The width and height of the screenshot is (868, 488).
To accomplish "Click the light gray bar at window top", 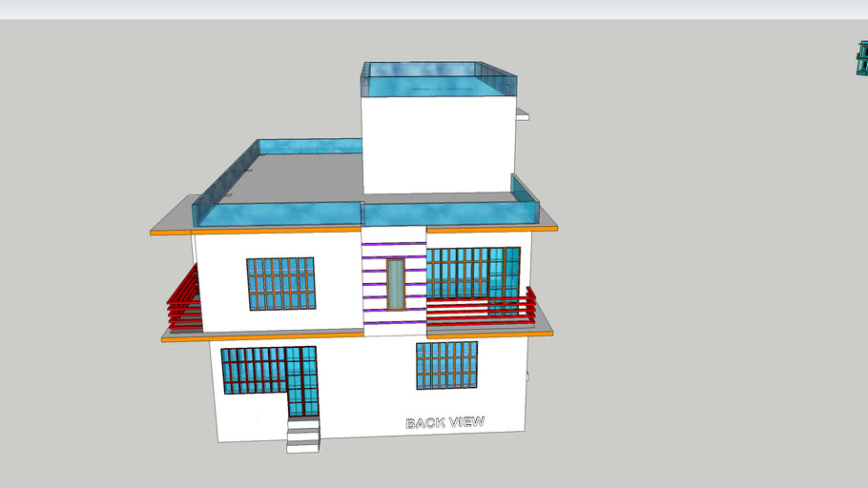I will tap(434, 10).
